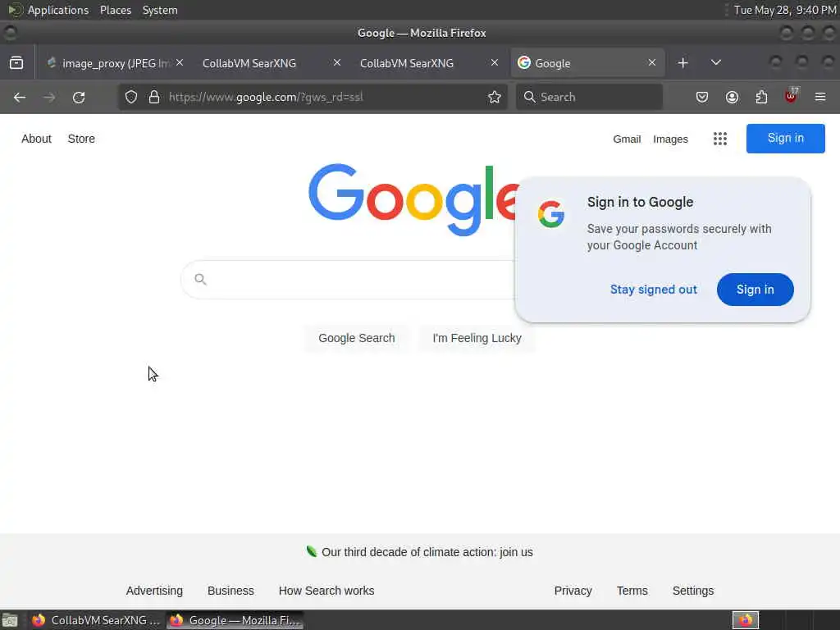The width and height of the screenshot is (840, 630).
Task: Expand the list all tabs chevron
Action: 715,62
